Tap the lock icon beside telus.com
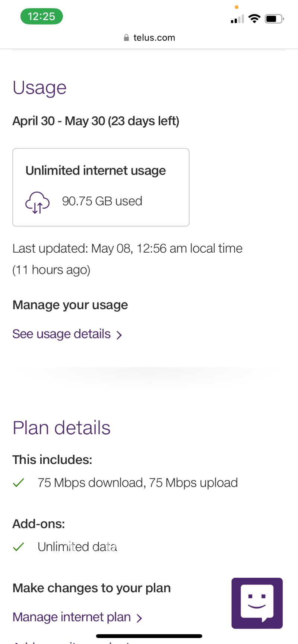298x644 pixels. [126, 38]
